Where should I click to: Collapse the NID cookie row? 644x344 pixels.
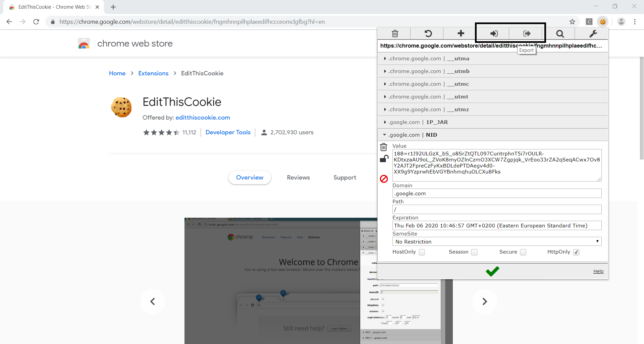[493, 135]
